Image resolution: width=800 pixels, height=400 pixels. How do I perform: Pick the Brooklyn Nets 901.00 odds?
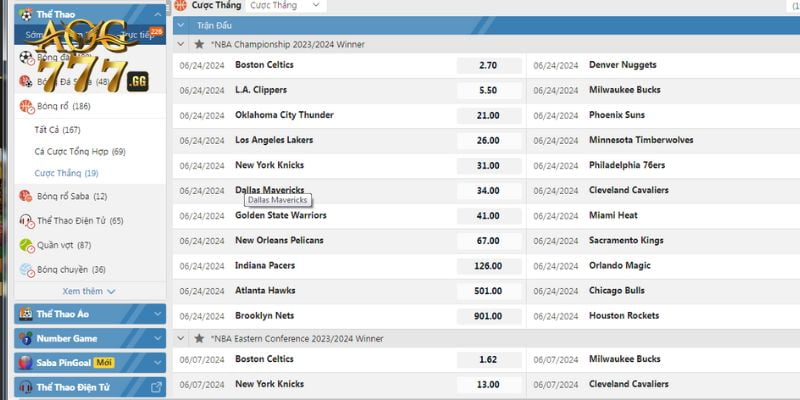click(488, 316)
